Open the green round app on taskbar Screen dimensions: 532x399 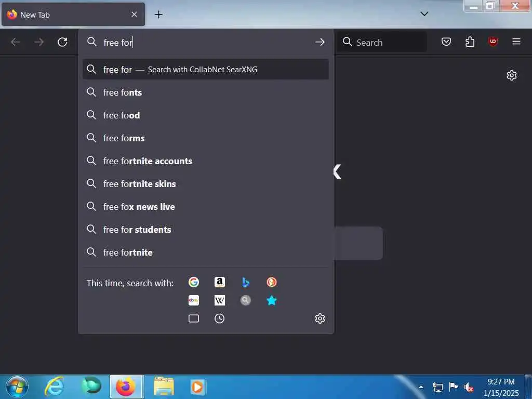click(91, 386)
